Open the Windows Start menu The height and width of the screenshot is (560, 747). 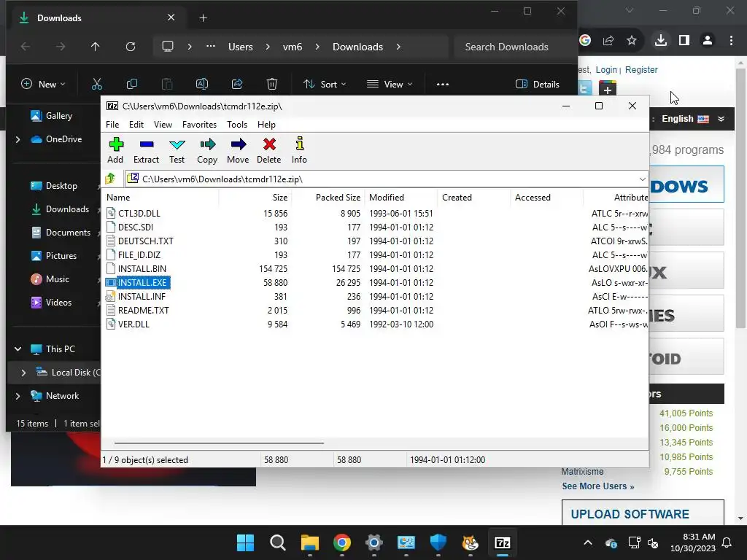coord(245,542)
